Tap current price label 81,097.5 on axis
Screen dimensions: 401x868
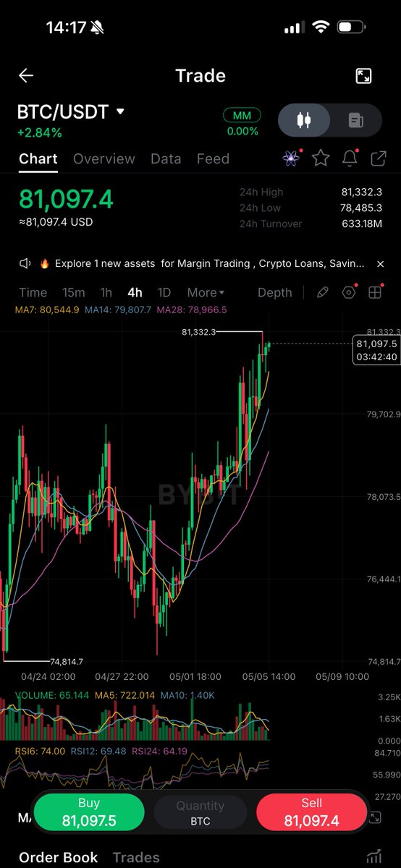376,350
